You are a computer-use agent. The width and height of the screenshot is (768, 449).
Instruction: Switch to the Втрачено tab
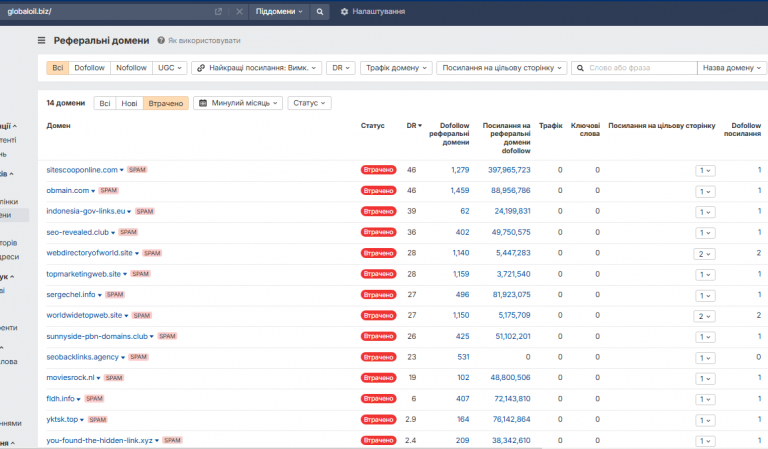(166, 103)
